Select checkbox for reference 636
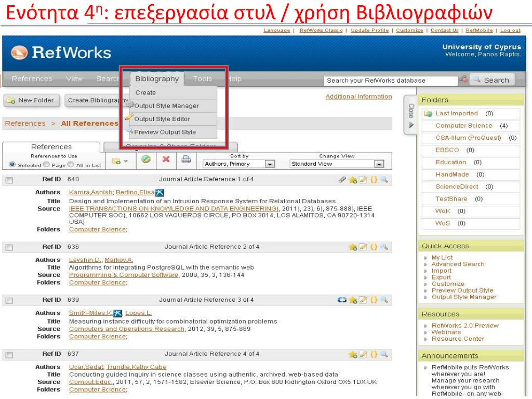The image size is (532, 399). (x=9, y=247)
